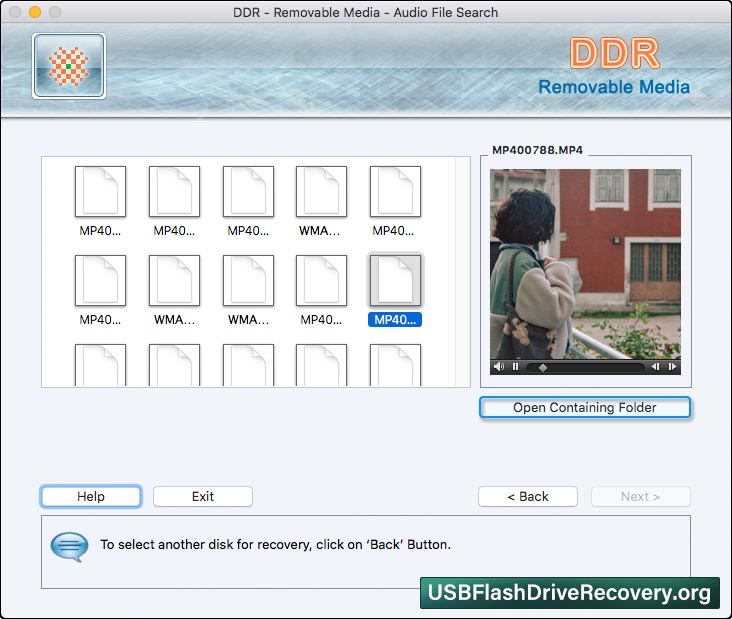732x619 pixels.
Task: Step one frame backward in the preview
Action: point(655,366)
